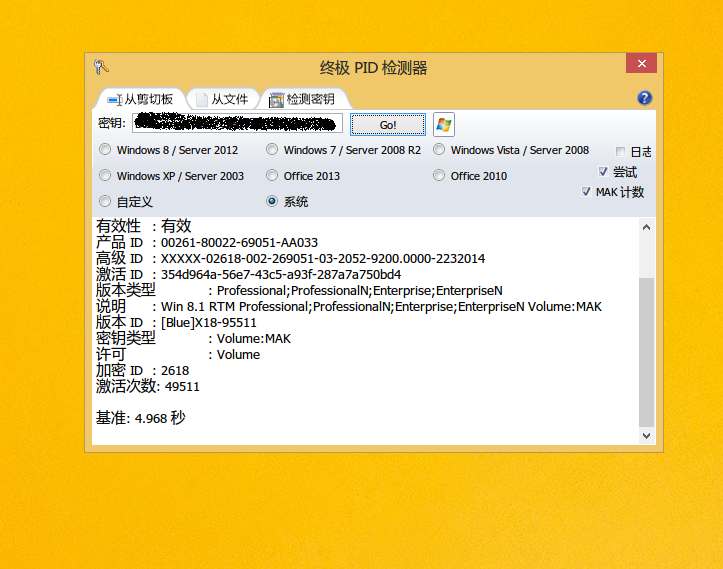
Task: Click the results vertical scrollbar thumb
Action: [x=646, y=352]
